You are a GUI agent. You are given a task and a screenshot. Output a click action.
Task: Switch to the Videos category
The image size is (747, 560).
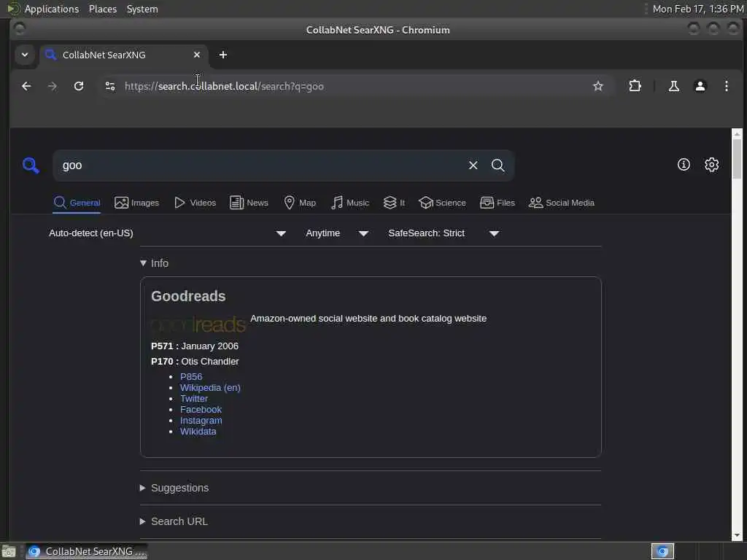[x=195, y=203]
